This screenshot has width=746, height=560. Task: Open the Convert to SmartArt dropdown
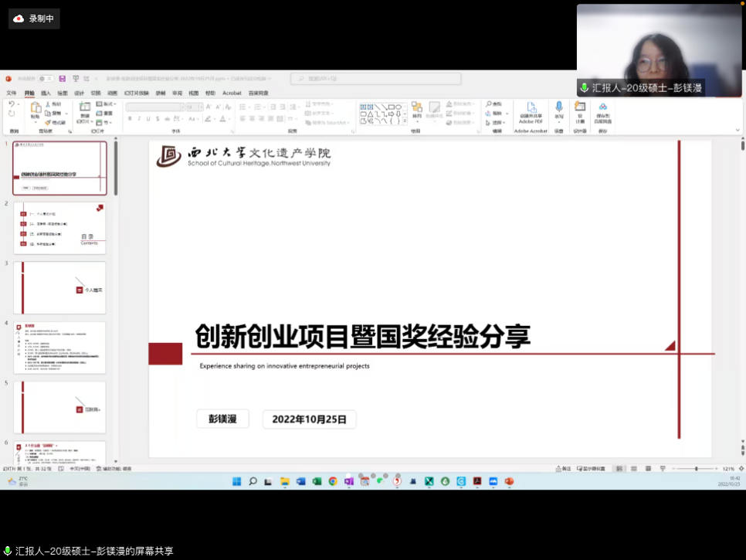(327, 123)
